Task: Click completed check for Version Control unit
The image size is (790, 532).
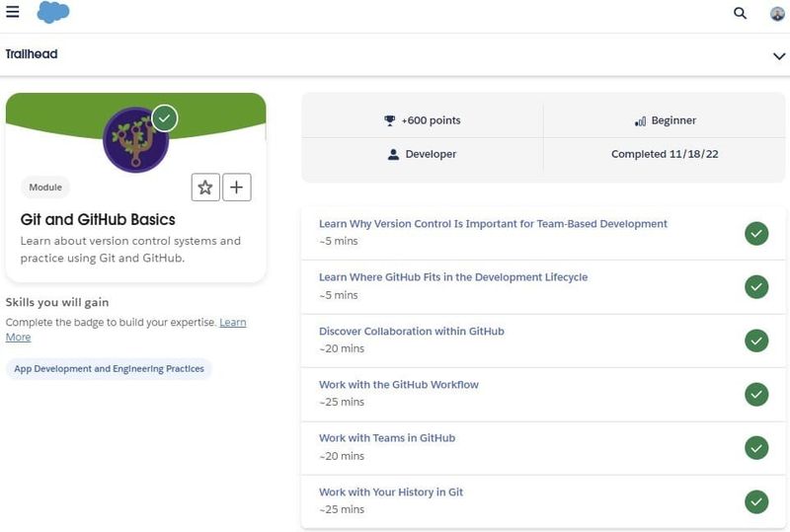Action: pyautogui.click(x=756, y=233)
